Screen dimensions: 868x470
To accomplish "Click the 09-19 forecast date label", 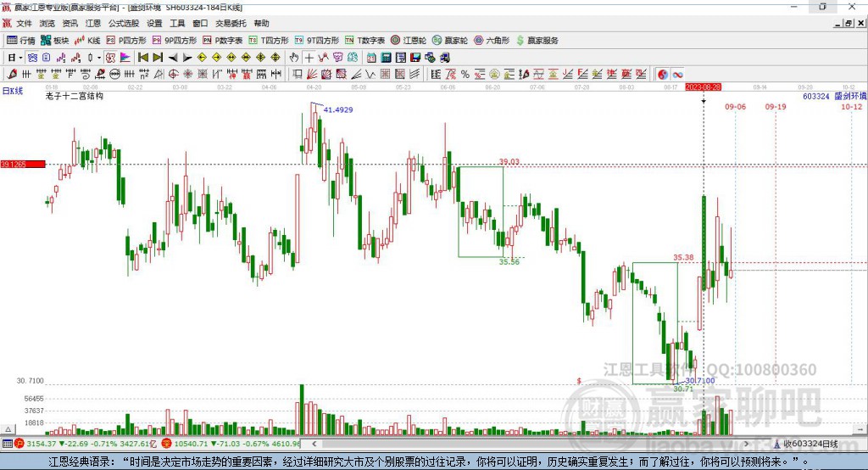I will (x=776, y=106).
